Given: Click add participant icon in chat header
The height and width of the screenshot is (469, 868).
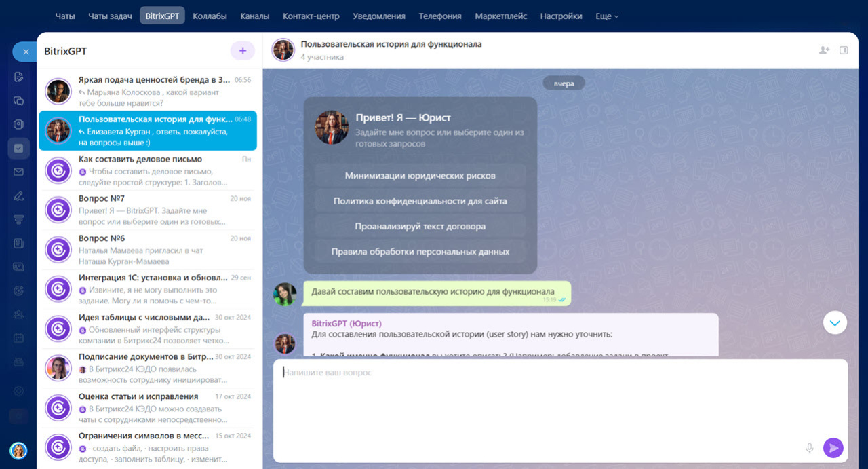Looking at the screenshot, I should point(824,50).
